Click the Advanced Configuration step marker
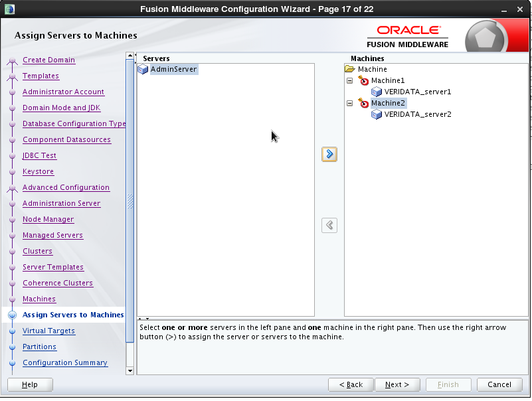The image size is (532, 401). tap(12, 189)
